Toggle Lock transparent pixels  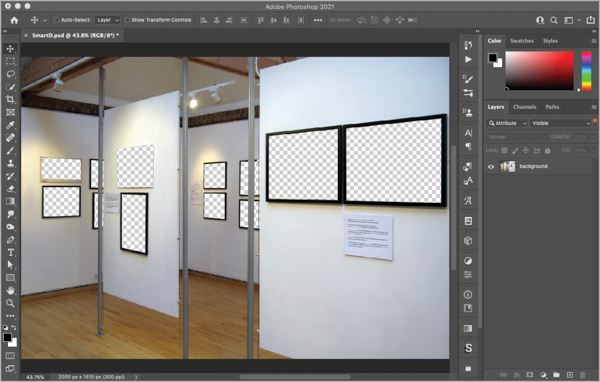pyautogui.click(x=504, y=150)
